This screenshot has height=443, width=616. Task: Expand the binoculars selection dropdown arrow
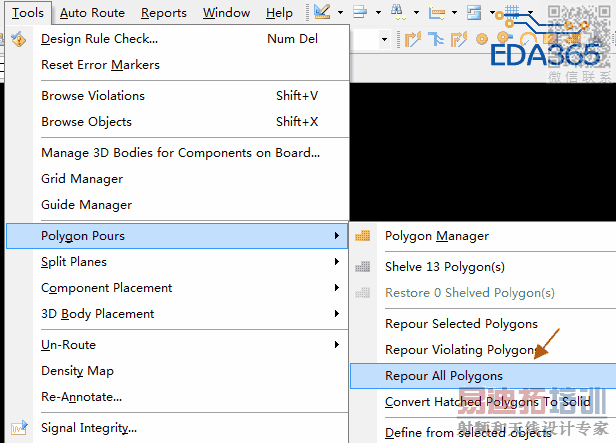tap(416, 13)
